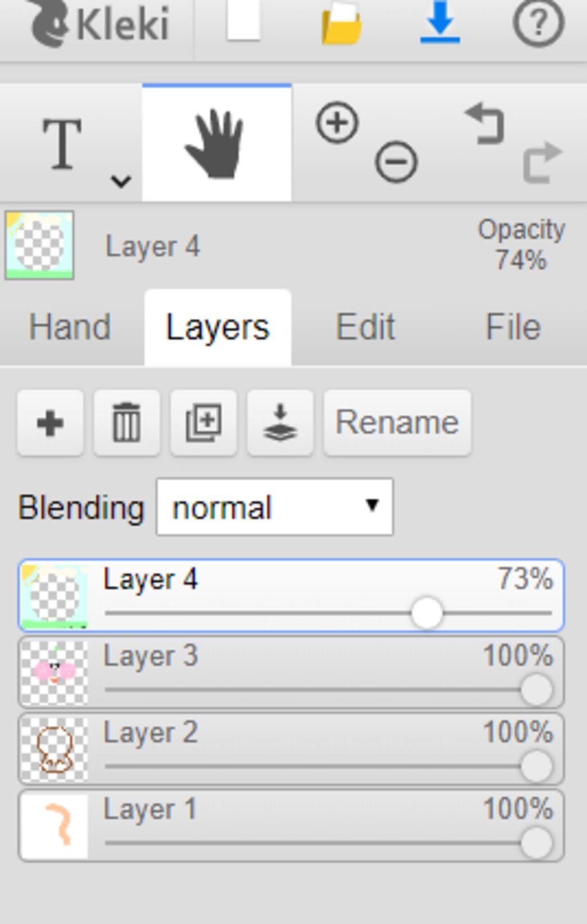Open the File tab
The image size is (587, 924).
click(513, 327)
